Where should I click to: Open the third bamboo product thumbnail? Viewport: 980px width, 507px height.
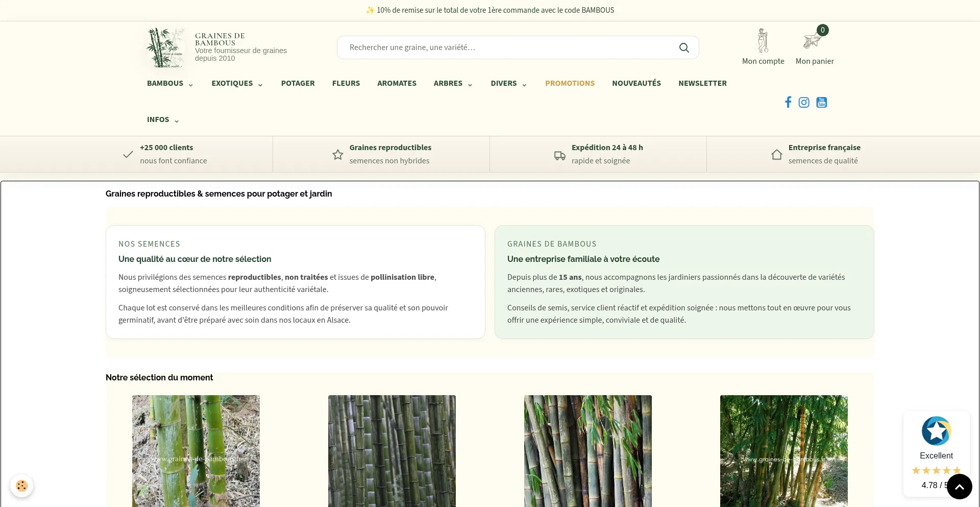pos(588,451)
